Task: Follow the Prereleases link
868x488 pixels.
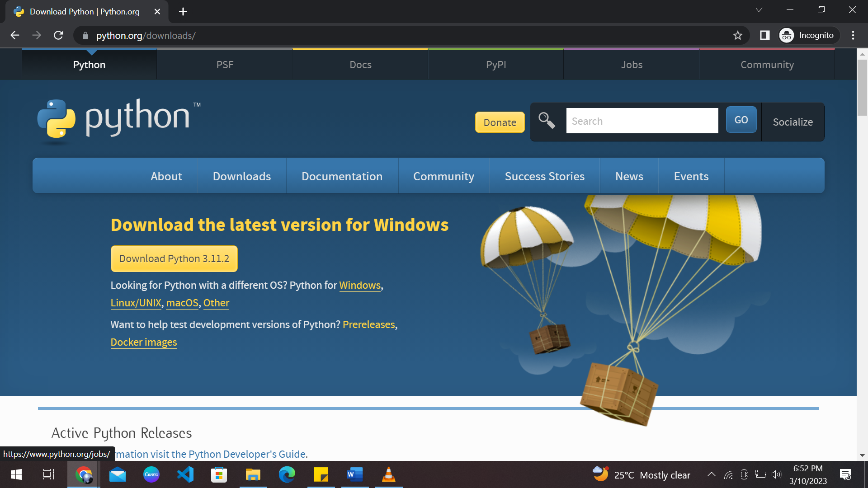Action: [368, 324]
